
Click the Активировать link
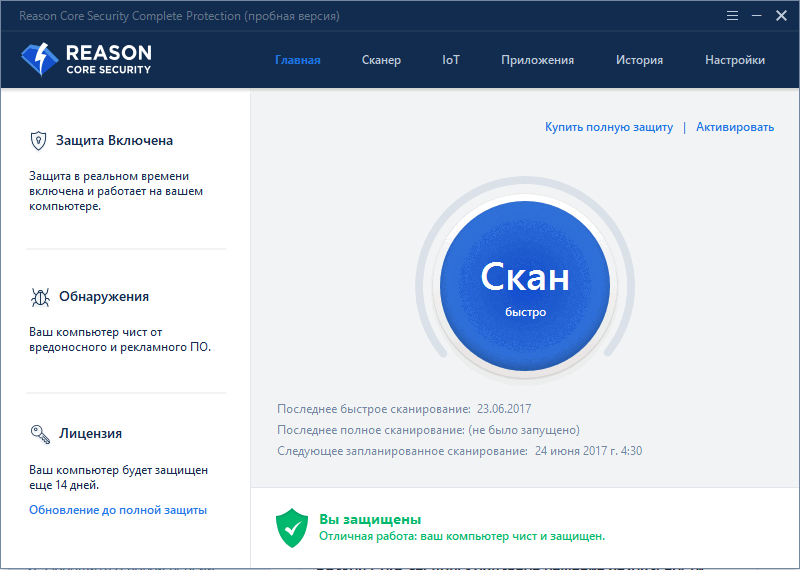point(735,127)
